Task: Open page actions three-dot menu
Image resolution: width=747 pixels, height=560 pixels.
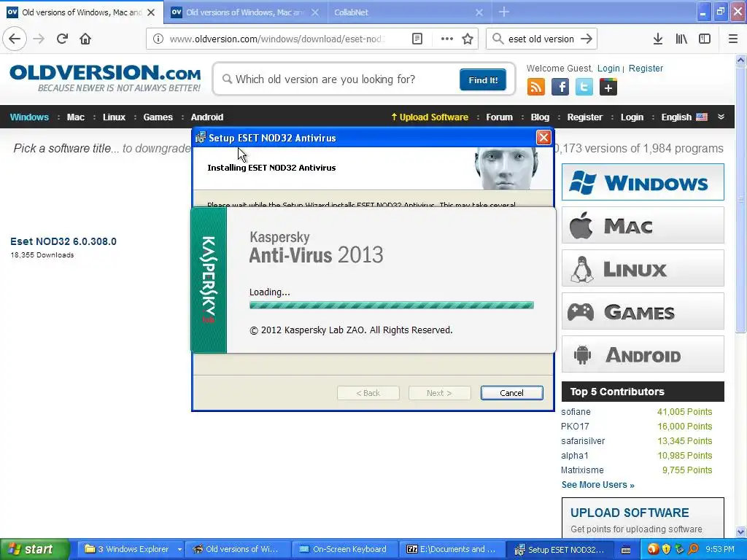Action: coord(447,39)
